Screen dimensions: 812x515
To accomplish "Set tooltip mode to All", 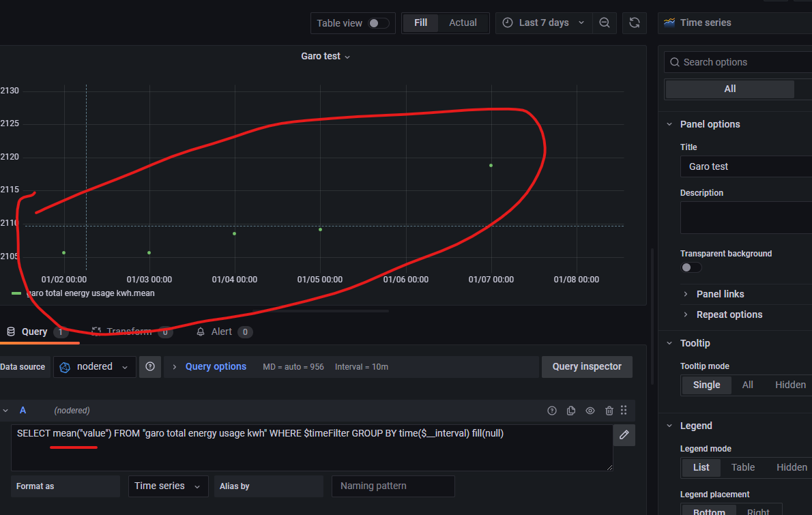I will (x=747, y=385).
